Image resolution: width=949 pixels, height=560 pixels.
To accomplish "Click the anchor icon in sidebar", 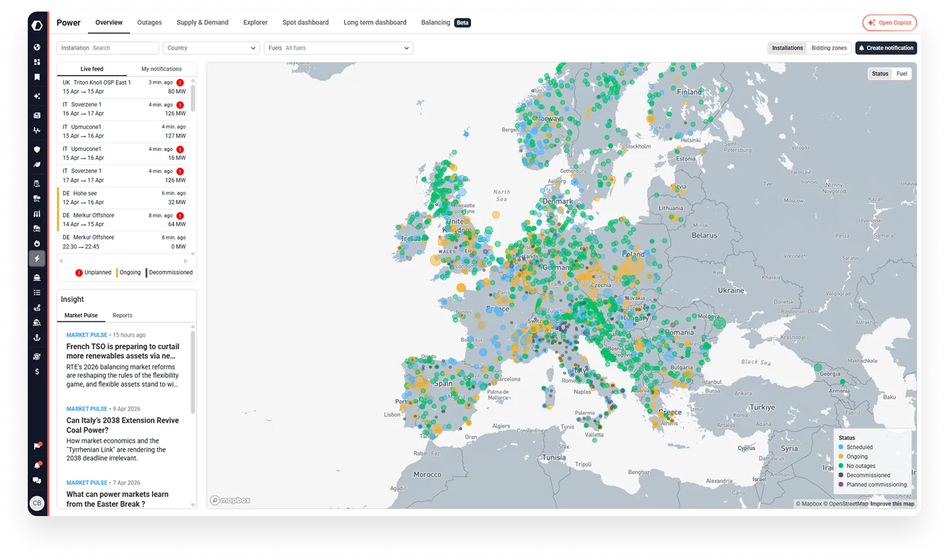I will [37, 337].
